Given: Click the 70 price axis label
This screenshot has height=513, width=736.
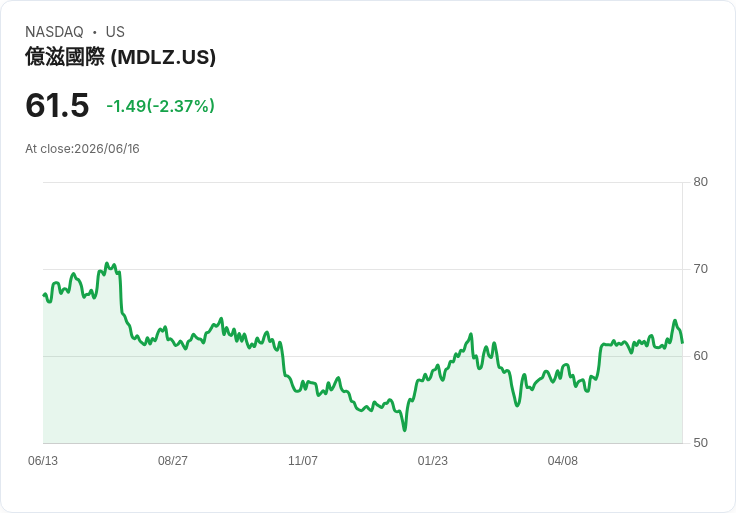Looking at the screenshot, I should [700, 269].
